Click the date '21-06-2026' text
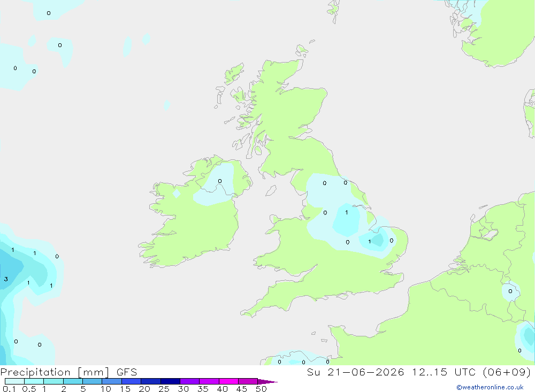 click(365, 372)
